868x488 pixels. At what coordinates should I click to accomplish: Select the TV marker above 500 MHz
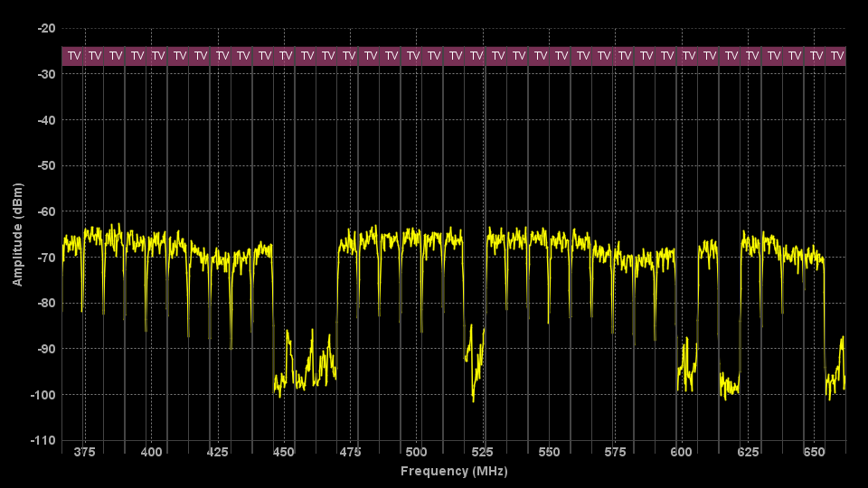click(x=413, y=56)
